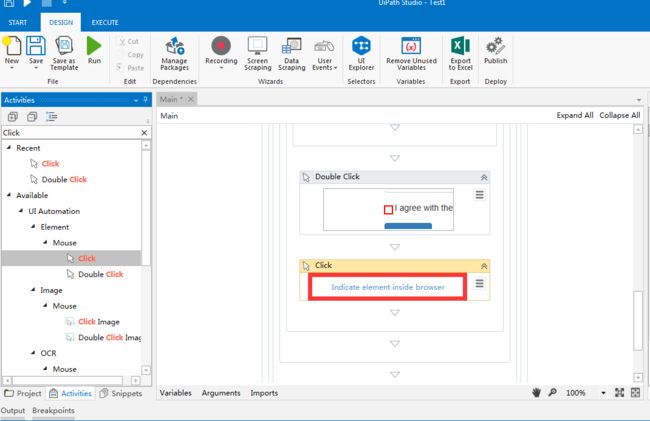Viewport: 650px width, 421px height.
Task: Open the Imports panel
Action: pos(264,393)
